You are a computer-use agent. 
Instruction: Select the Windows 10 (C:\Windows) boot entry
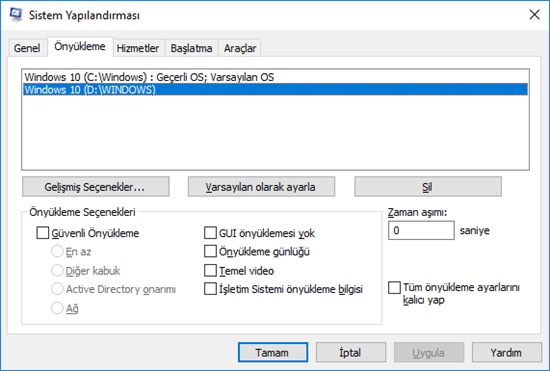(275, 77)
